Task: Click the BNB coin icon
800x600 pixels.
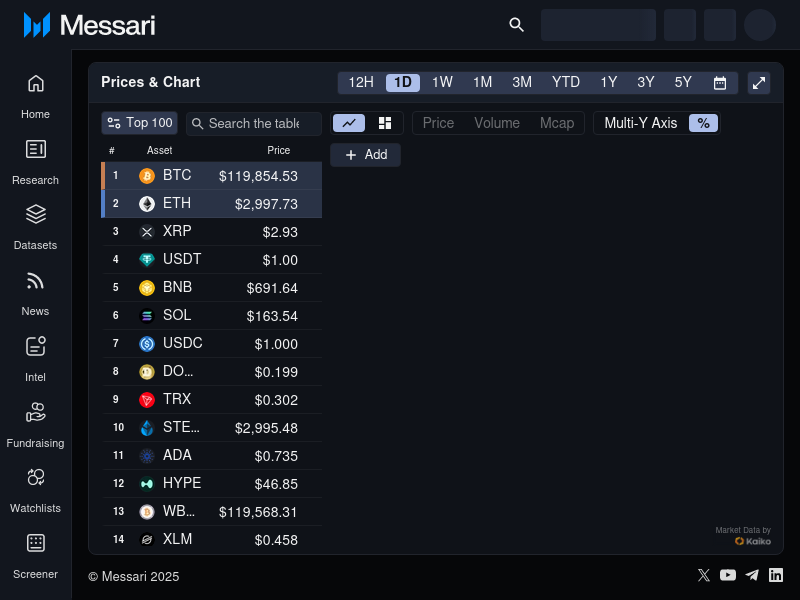Action: [x=147, y=288]
